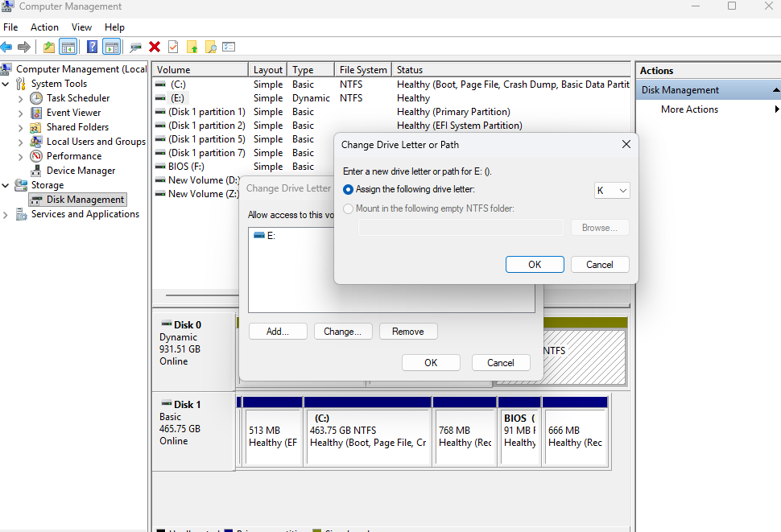781x532 pixels.
Task: Collapse the System Tools tree node
Action: (6, 84)
